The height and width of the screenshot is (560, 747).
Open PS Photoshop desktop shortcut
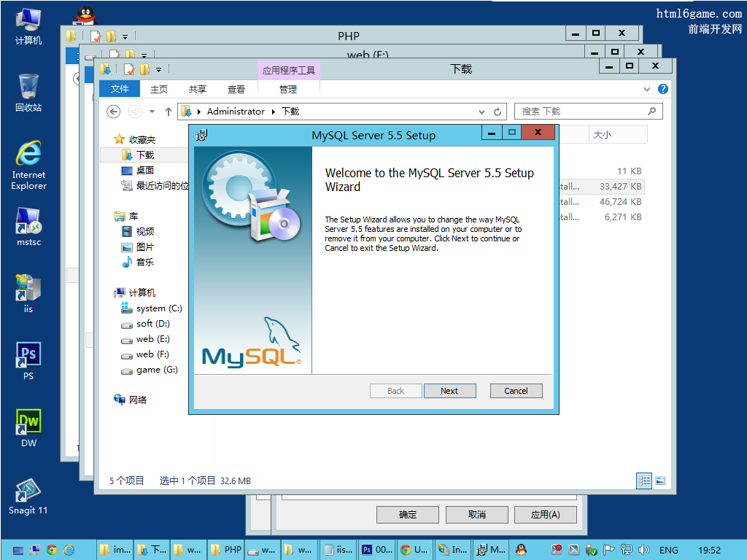(28, 361)
